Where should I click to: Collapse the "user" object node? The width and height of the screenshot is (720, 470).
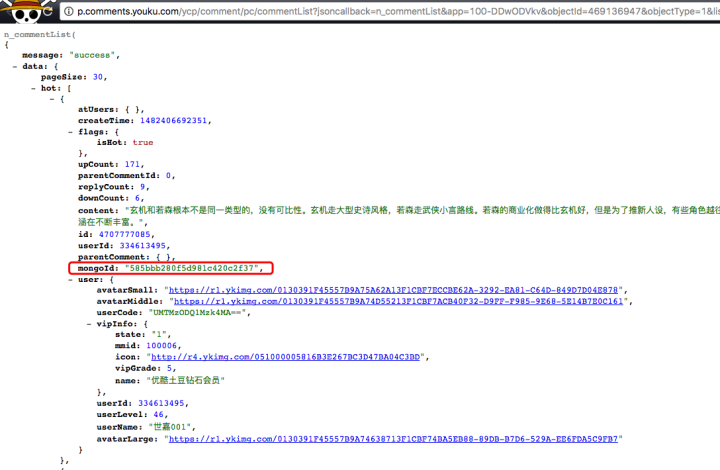coord(69,279)
